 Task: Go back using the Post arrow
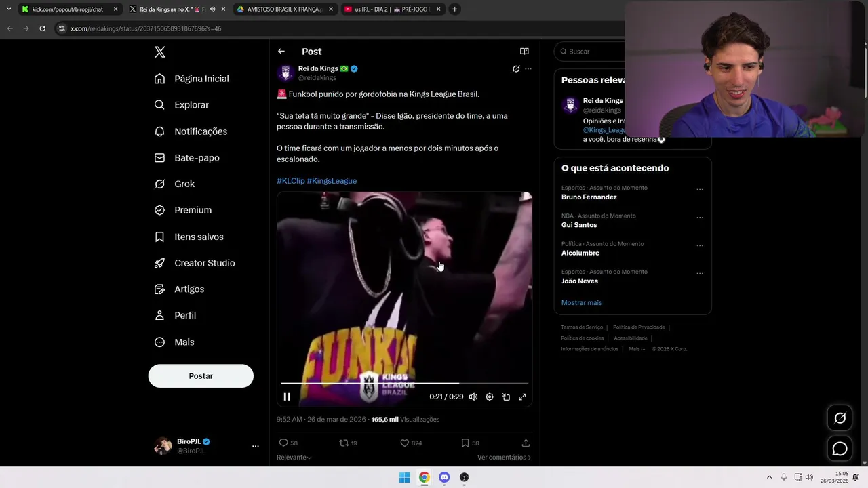(x=281, y=52)
